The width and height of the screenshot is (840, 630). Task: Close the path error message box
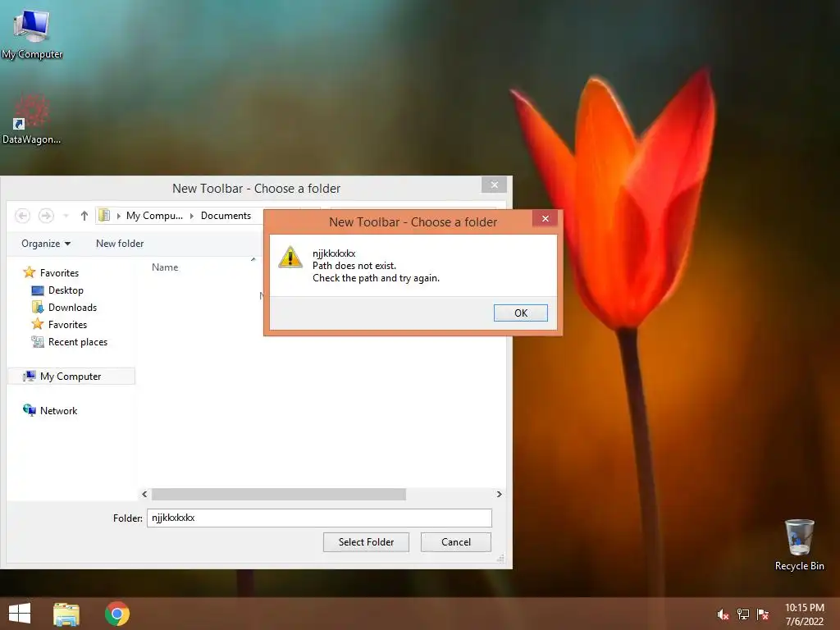pyautogui.click(x=545, y=218)
